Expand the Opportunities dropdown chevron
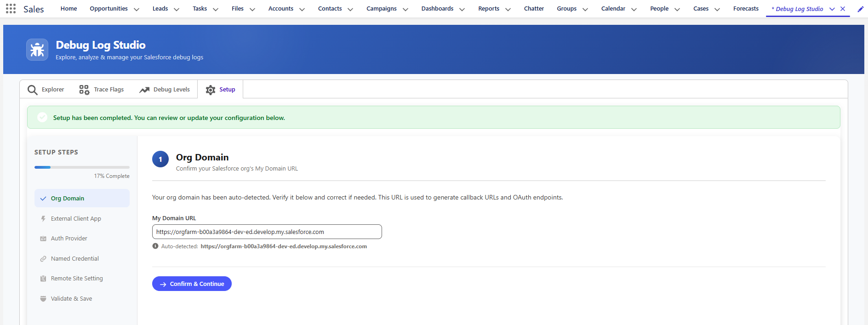868x325 pixels. [137, 9]
